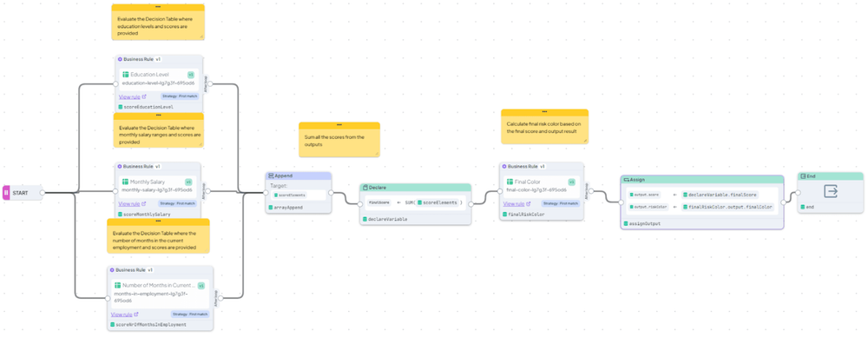Click the external link icon next to Final Color's View rule
Image resolution: width=868 pixels, height=338 pixels.
pyautogui.click(x=529, y=204)
